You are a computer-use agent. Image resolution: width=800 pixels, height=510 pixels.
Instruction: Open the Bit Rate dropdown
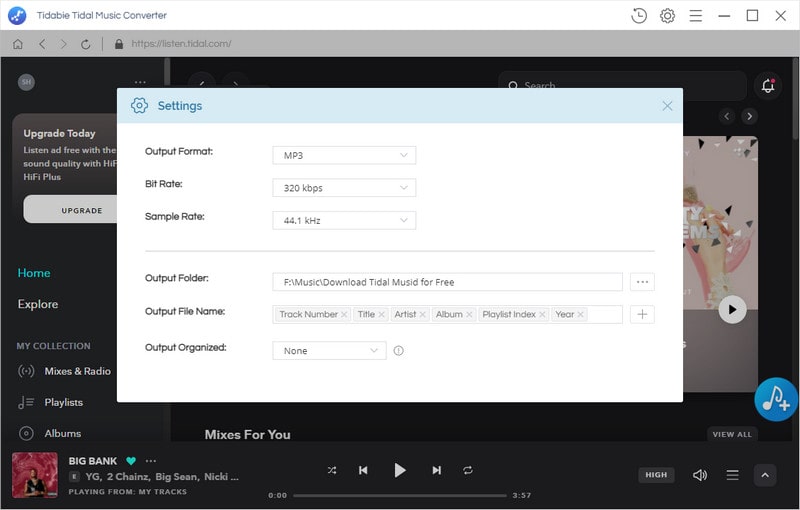344,188
